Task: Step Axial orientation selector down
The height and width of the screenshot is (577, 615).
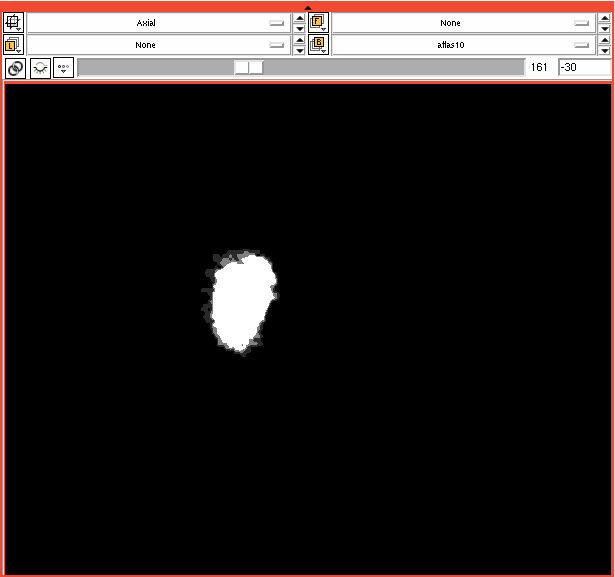Action: coord(300,28)
